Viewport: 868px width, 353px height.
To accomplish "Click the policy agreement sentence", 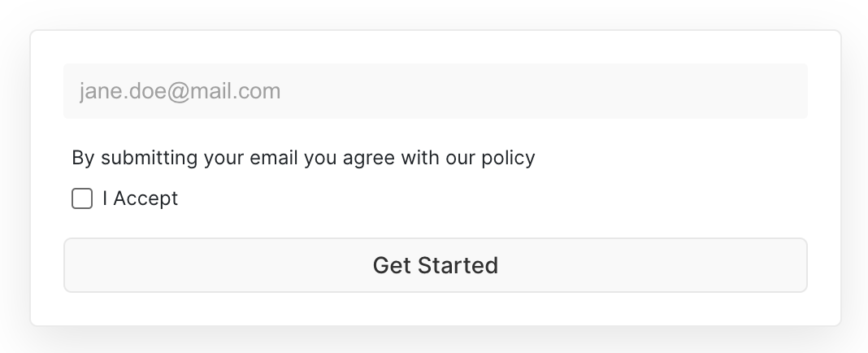I will coord(303,157).
